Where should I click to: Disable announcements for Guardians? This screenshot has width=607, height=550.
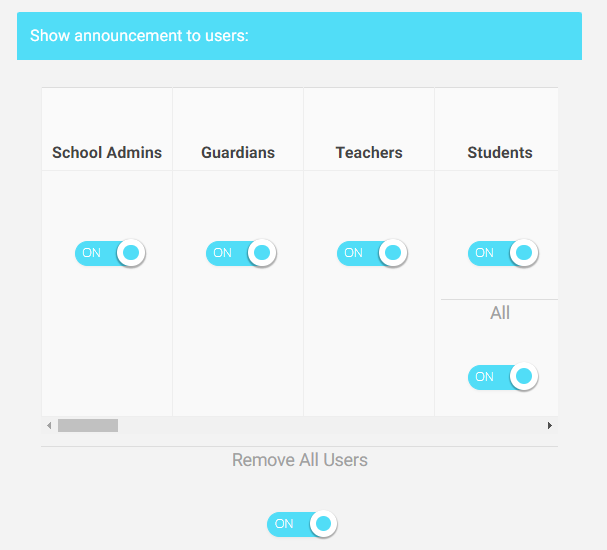[x=241, y=253]
